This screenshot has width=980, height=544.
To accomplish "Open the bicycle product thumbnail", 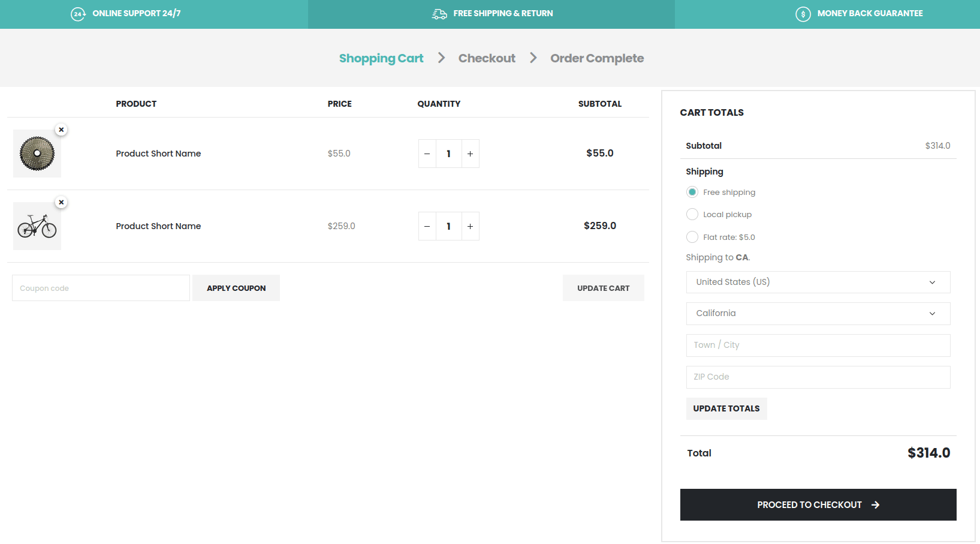I will point(37,227).
